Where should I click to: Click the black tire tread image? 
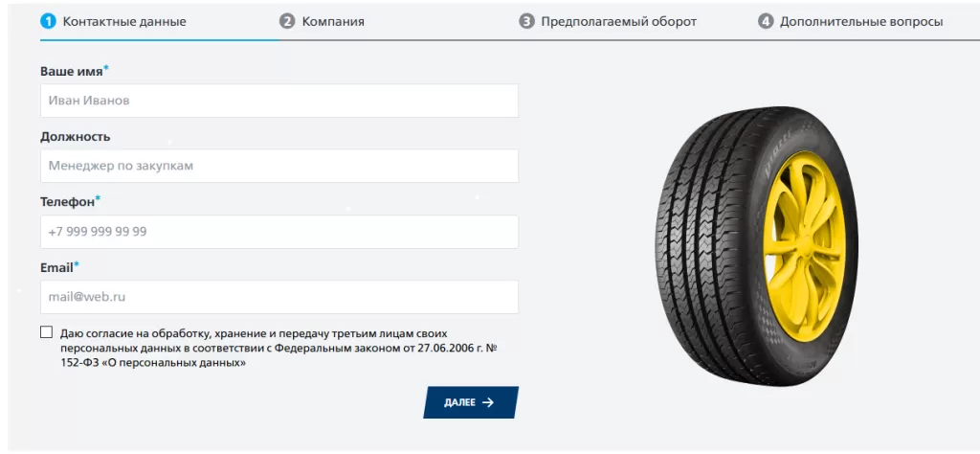pyautogui.click(x=699, y=239)
